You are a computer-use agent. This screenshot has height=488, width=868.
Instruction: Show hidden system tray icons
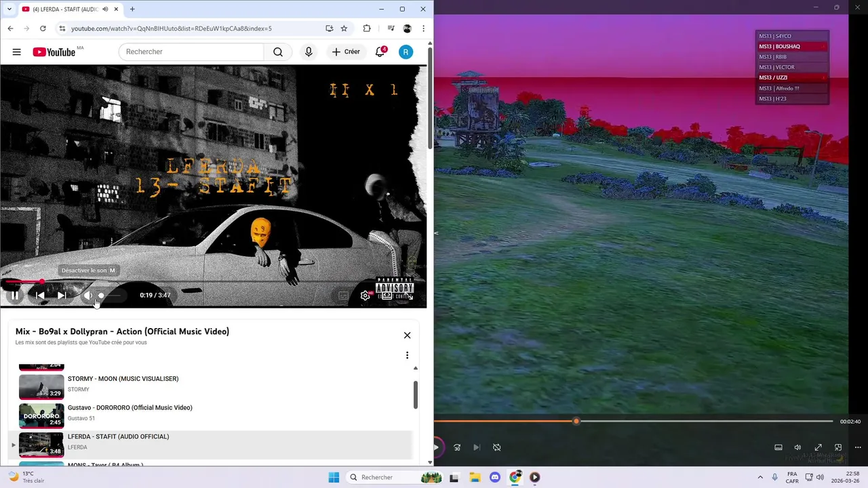click(760, 477)
